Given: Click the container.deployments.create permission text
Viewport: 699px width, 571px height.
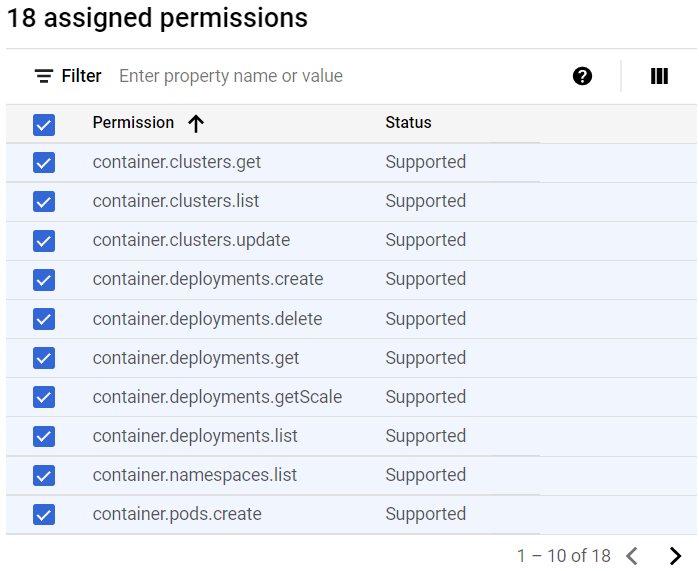Looking at the screenshot, I should tap(208, 279).
